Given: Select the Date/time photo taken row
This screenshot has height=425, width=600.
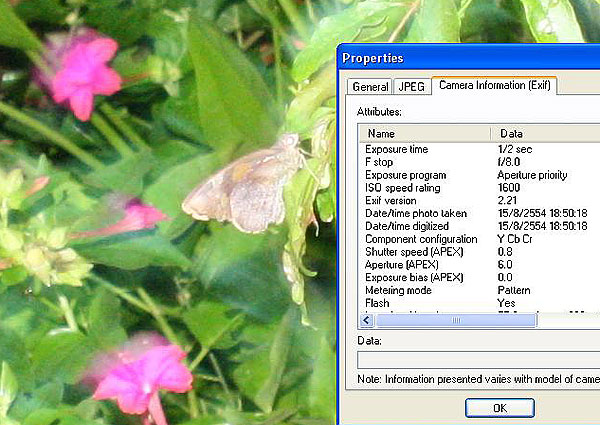Looking at the screenshot, I should pyautogui.click(x=480, y=213).
